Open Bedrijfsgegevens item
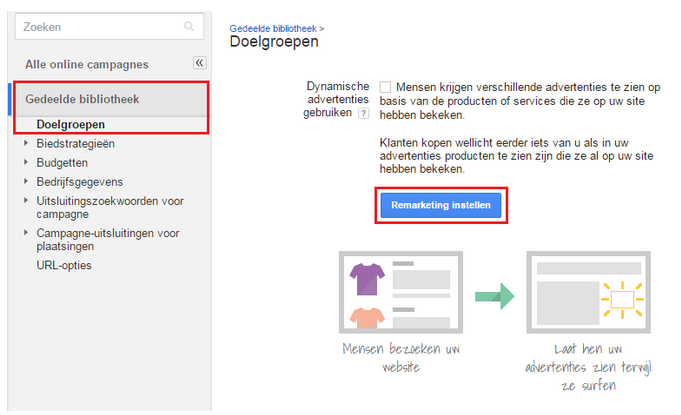The image size is (681, 415). click(x=79, y=182)
